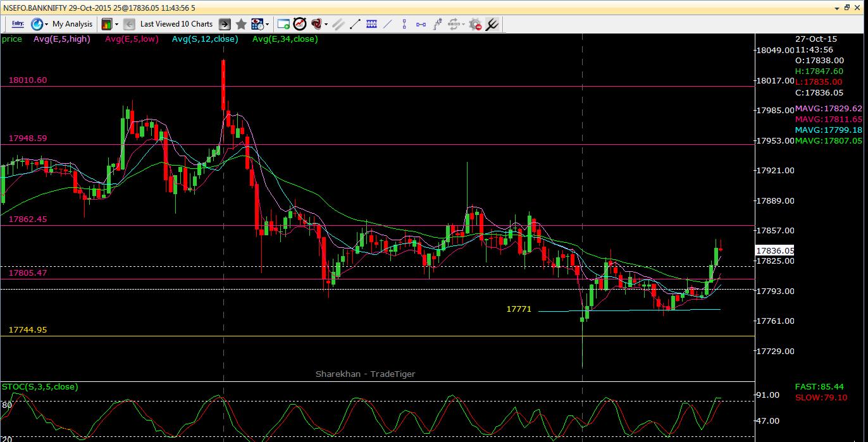This screenshot has height=442, width=868.
Task: Click the vertical segment drawing icon
Action: click(x=404, y=25)
